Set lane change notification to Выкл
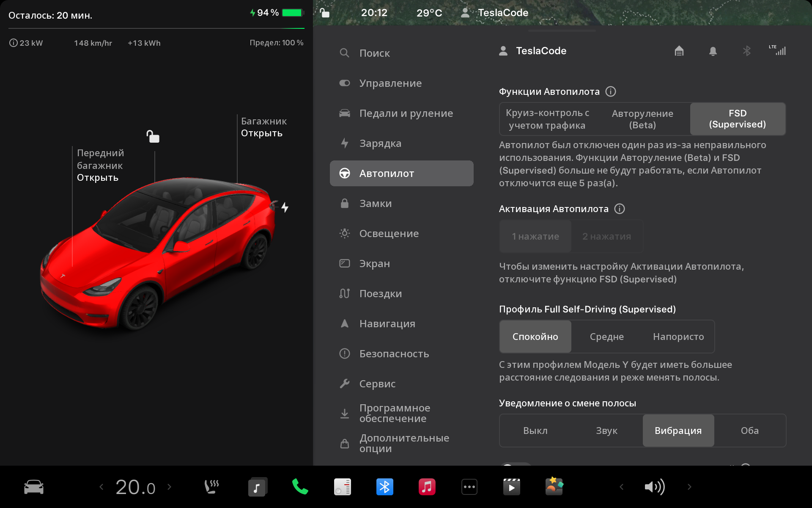 [x=535, y=431]
